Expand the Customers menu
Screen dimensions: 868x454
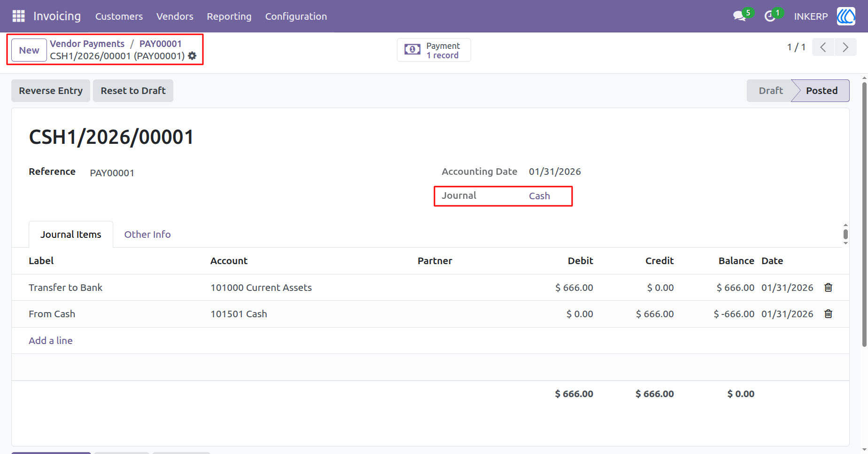pos(119,16)
